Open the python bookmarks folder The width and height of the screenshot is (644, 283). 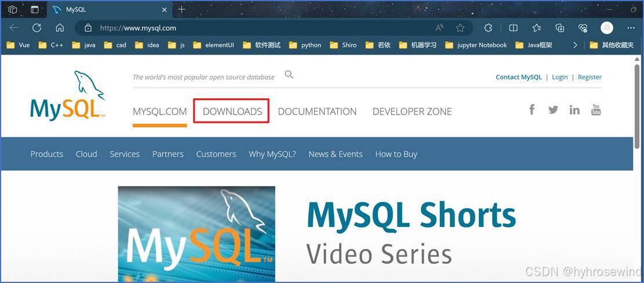(x=305, y=45)
